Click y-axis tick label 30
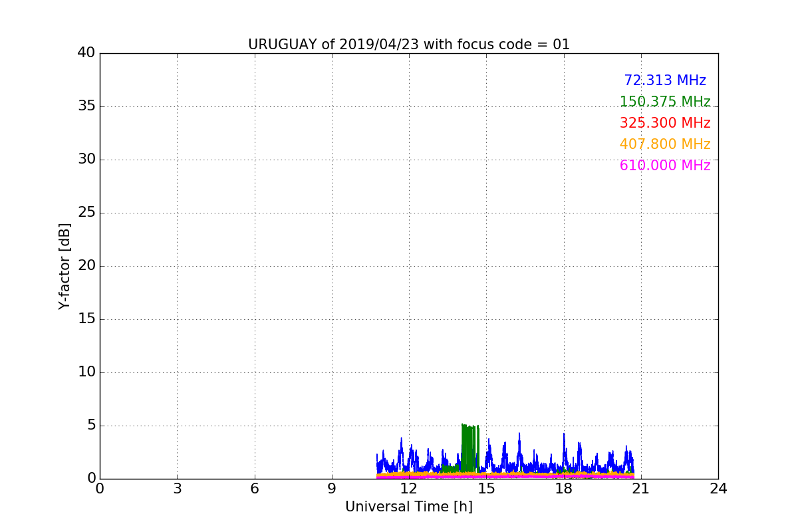The image size is (798, 532). click(x=86, y=160)
